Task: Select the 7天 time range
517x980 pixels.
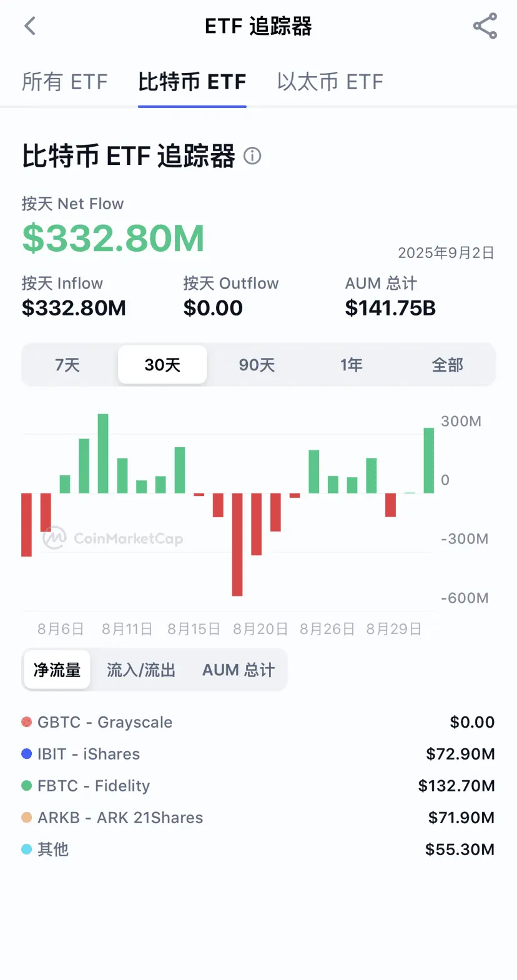Action: pyautogui.click(x=67, y=365)
